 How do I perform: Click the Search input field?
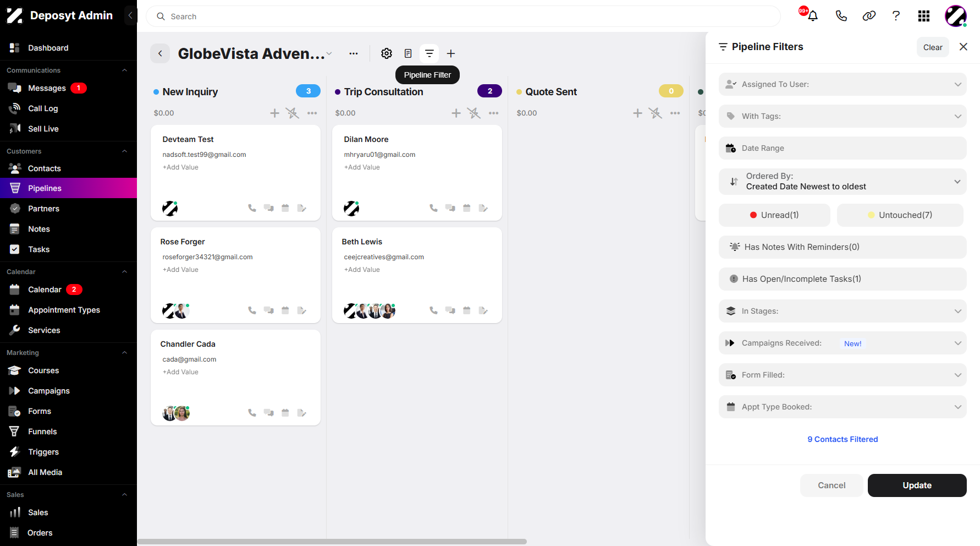pos(463,17)
